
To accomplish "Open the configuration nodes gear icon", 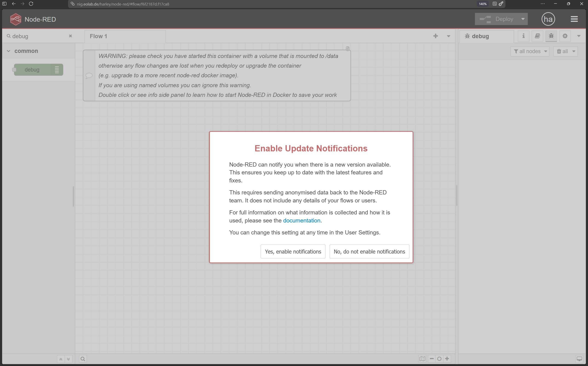I will tap(565, 36).
